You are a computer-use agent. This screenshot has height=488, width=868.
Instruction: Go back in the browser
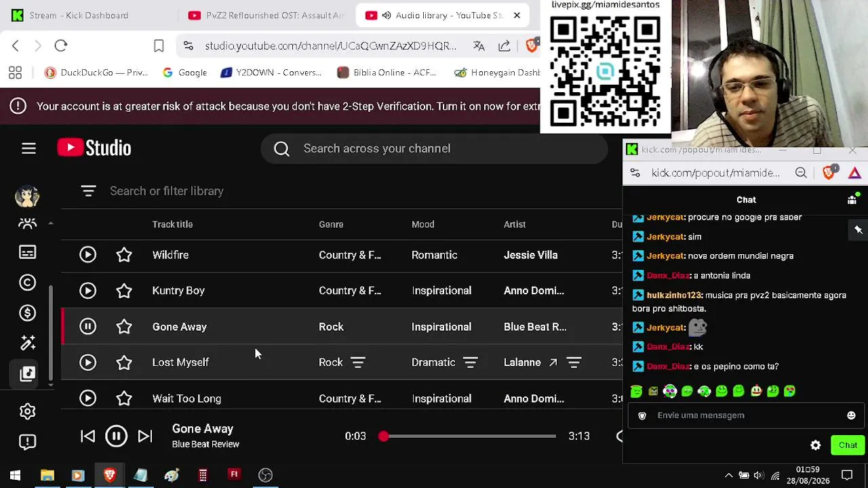pyautogui.click(x=16, y=45)
